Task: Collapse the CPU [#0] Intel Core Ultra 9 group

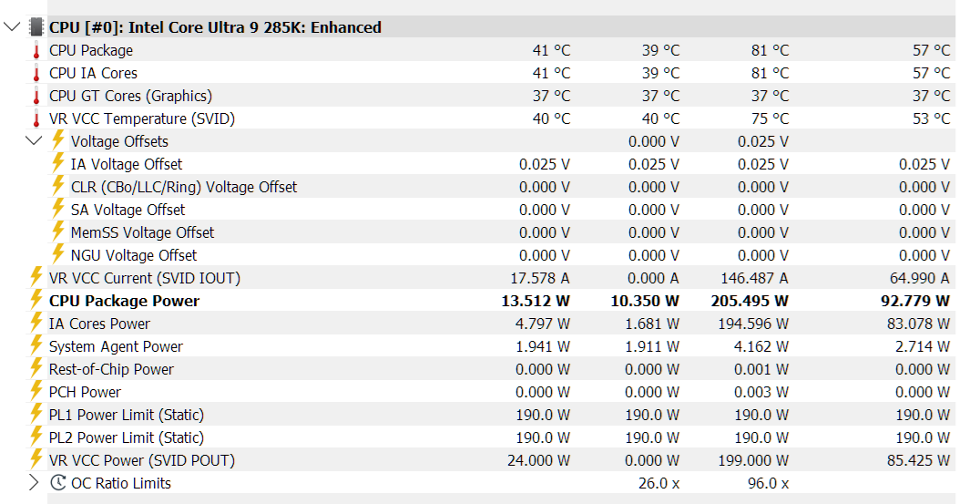Action: 12,27
